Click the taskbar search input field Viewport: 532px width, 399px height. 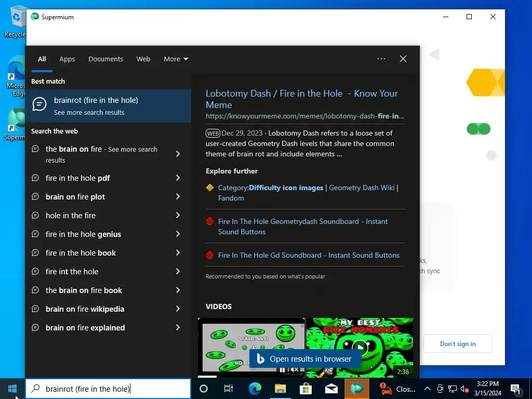coord(108,389)
